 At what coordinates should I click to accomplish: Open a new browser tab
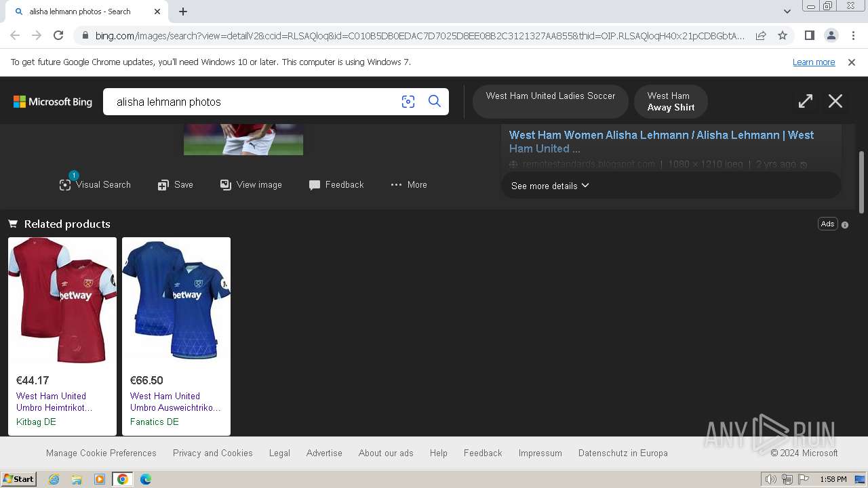click(183, 12)
